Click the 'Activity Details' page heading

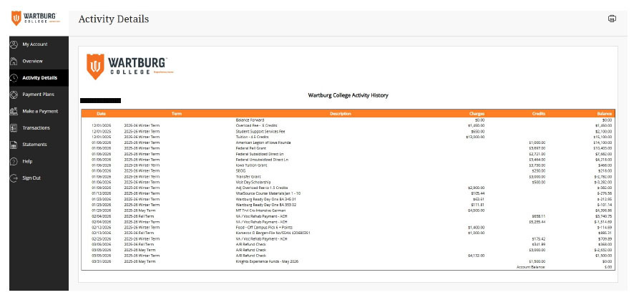pyautogui.click(x=114, y=19)
